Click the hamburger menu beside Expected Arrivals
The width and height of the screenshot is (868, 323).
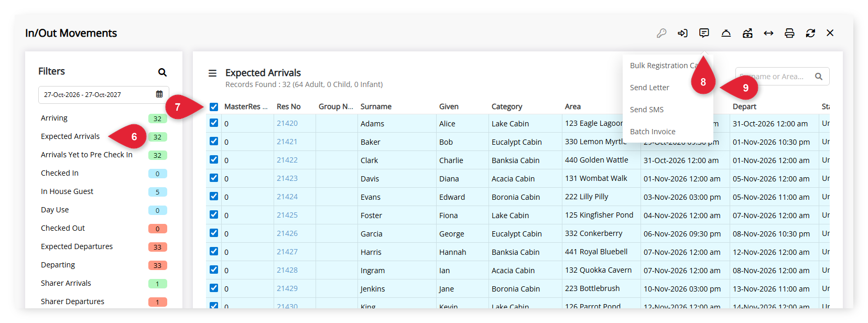coord(212,73)
